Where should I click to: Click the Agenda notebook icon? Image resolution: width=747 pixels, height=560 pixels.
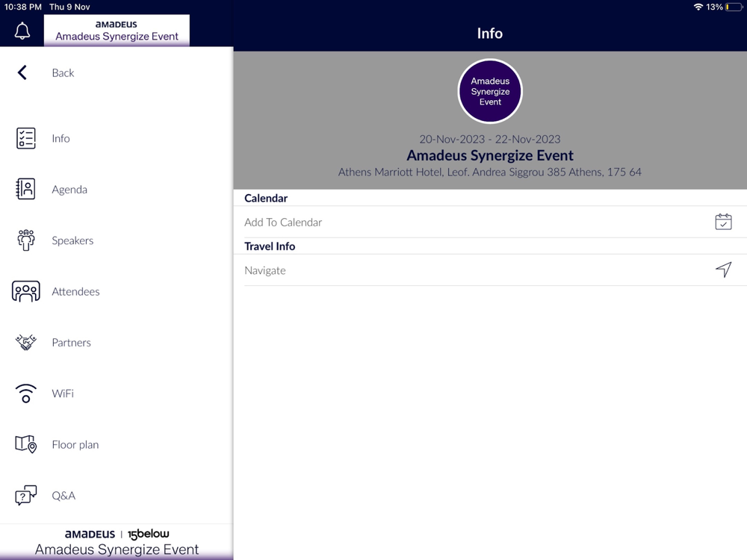coord(25,189)
